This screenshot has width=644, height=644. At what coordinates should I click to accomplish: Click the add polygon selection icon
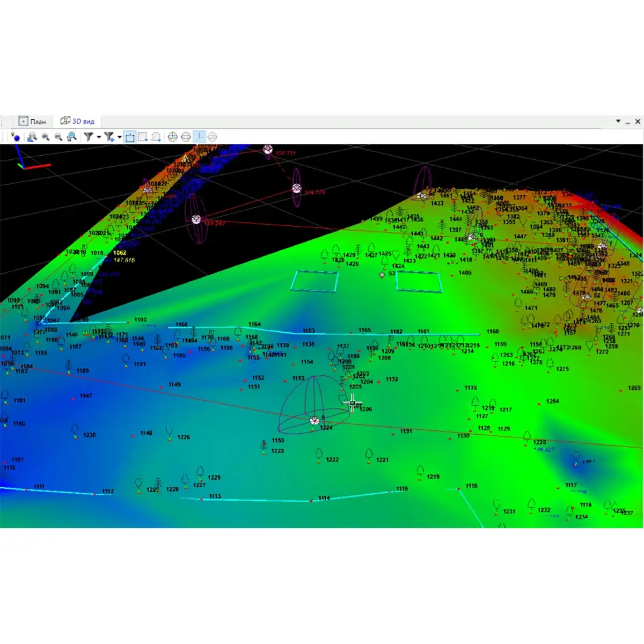[x=156, y=137]
